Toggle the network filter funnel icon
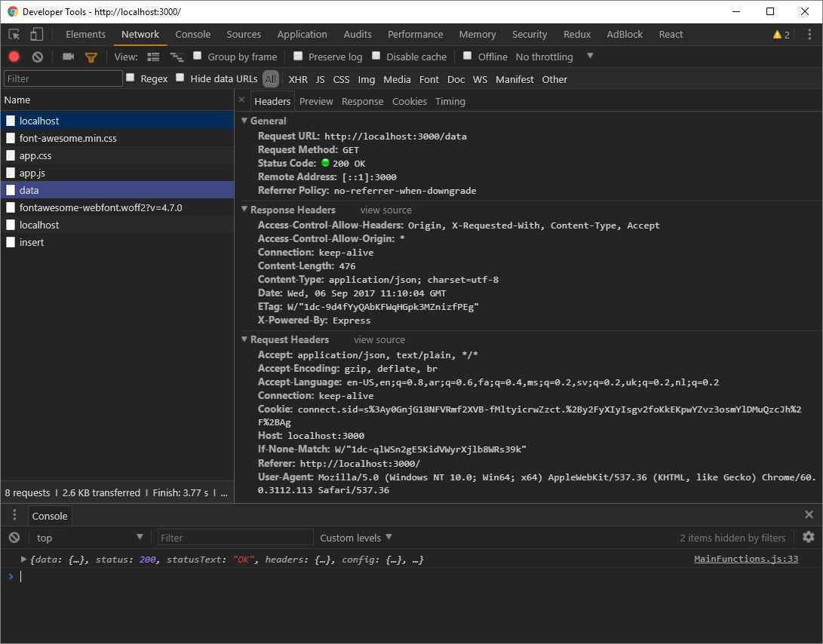Image resolution: width=823 pixels, height=644 pixels. pyautogui.click(x=91, y=57)
